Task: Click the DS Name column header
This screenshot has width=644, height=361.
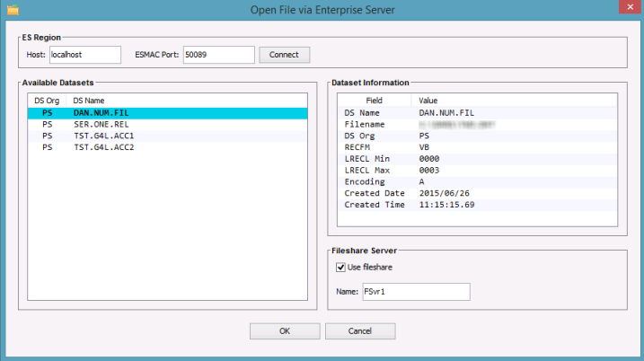Action: point(90,101)
